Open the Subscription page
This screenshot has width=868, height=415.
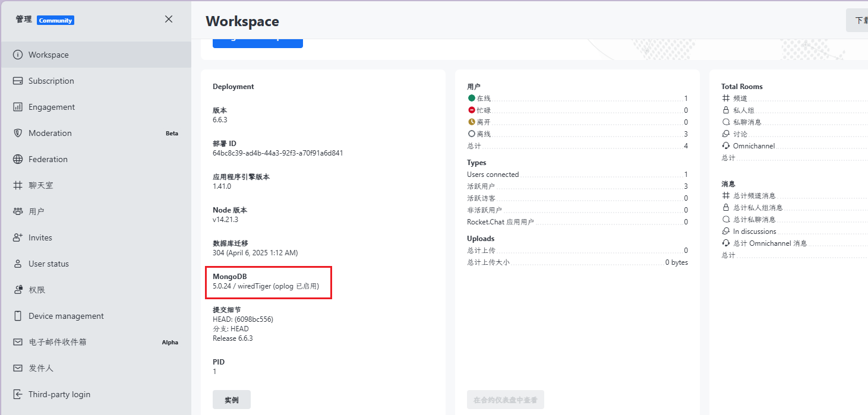tap(96, 81)
